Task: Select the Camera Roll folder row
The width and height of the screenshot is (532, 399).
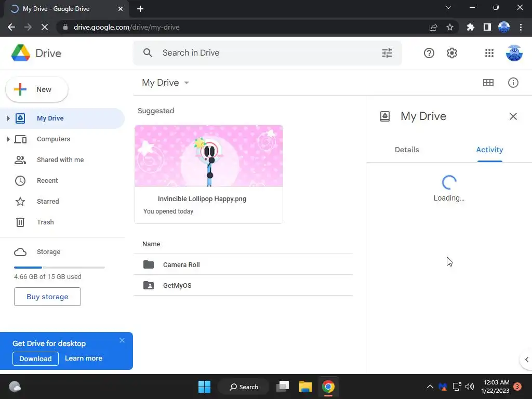Action: pos(243,264)
